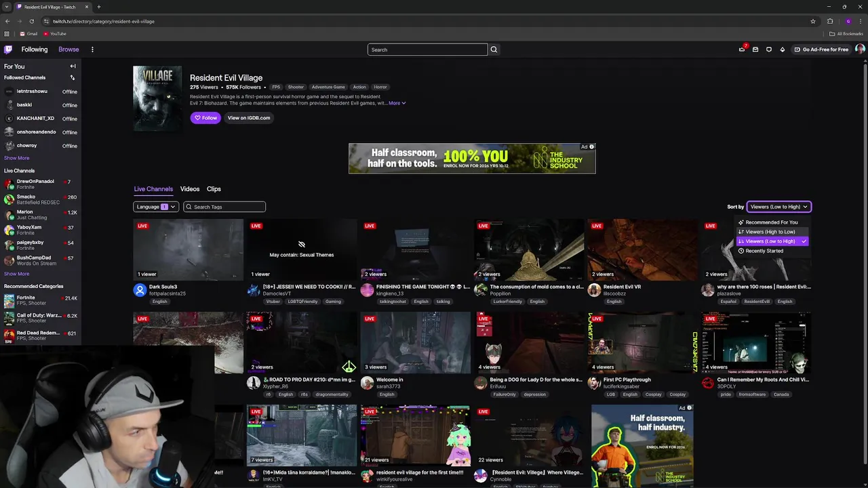The width and height of the screenshot is (868, 488).
Task: Click the address bar URL
Action: tap(103, 21)
